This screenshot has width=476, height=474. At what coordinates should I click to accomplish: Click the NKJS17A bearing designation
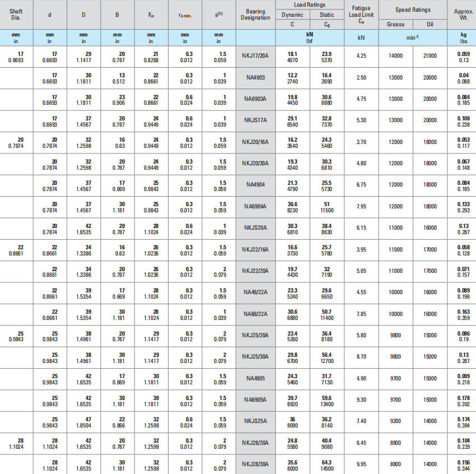pos(255,120)
